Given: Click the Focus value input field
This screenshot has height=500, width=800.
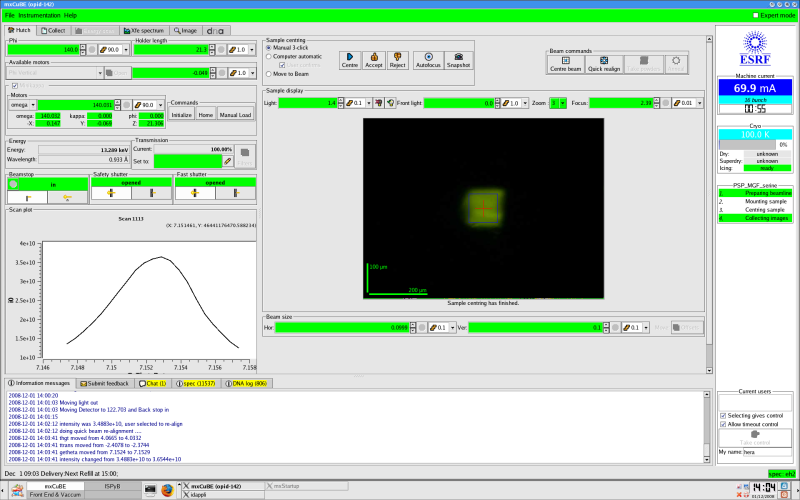Looking at the screenshot, I should pos(621,103).
